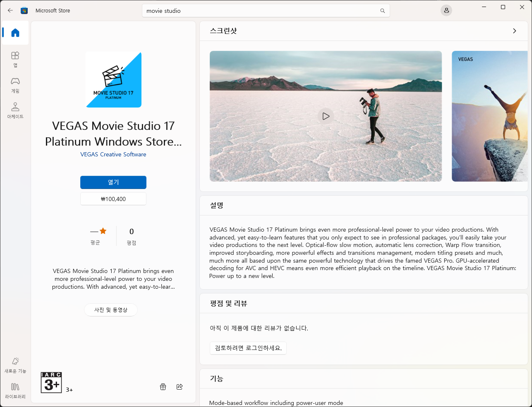Open 새로운 기능 in the sidebar
The image size is (532, 407).
(x=15, y=365)
